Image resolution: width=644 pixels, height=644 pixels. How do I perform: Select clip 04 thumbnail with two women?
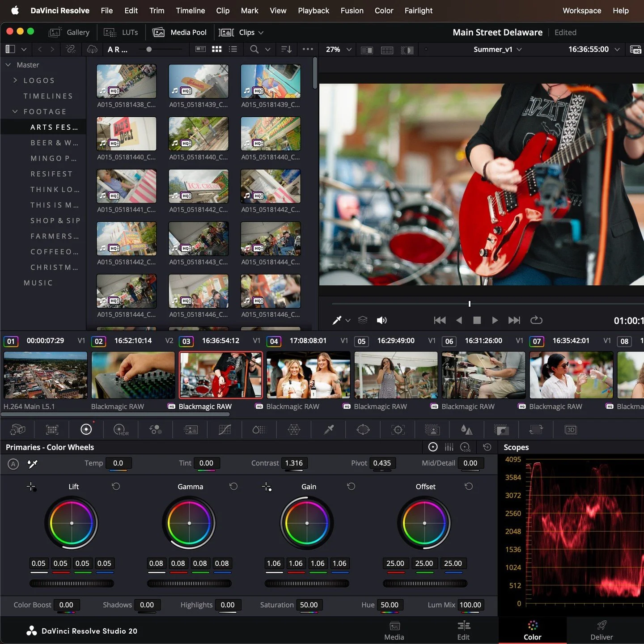click(308, 375)
